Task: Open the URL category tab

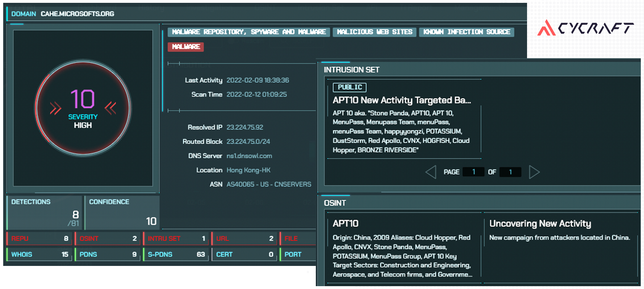Action: 245,239
